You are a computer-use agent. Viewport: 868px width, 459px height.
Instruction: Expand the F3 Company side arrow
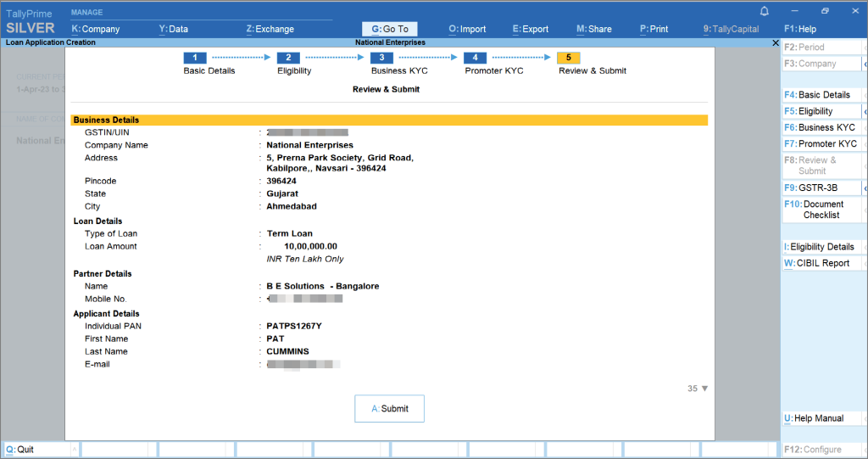[864, 64]
